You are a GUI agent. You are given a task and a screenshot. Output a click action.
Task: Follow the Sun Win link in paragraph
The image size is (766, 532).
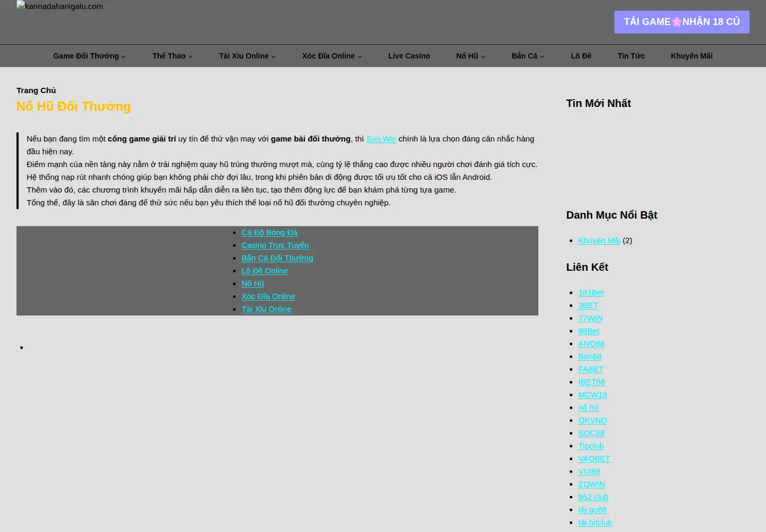[381, 139]
